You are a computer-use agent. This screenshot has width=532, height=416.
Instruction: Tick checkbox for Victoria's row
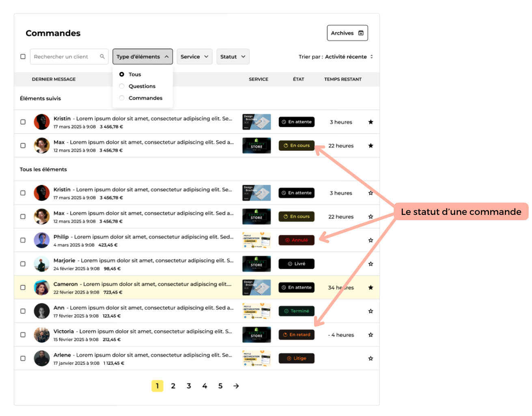pos(23,335)
